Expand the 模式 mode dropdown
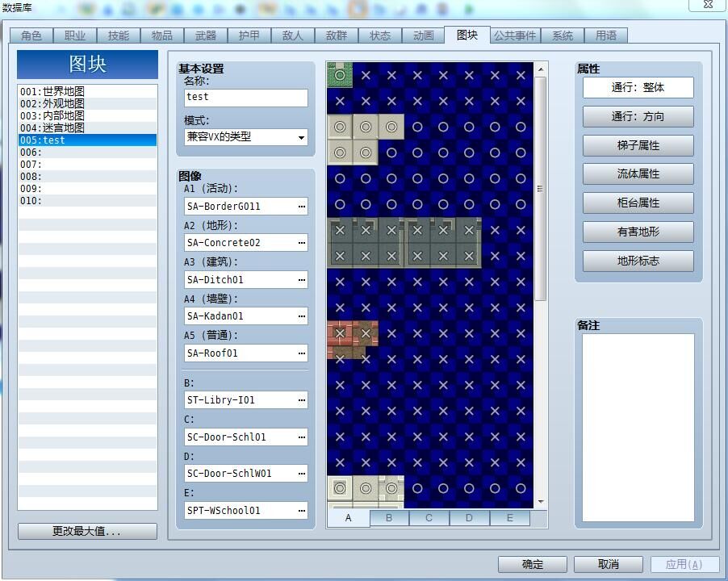 point(301,137)
